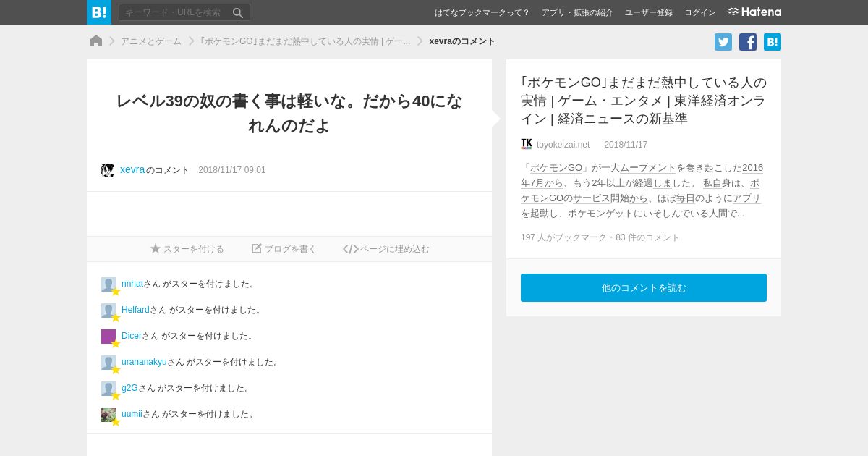Click the search magnifier icon
The width and height of the screenshot is (868, 456).
pos(238,12)
